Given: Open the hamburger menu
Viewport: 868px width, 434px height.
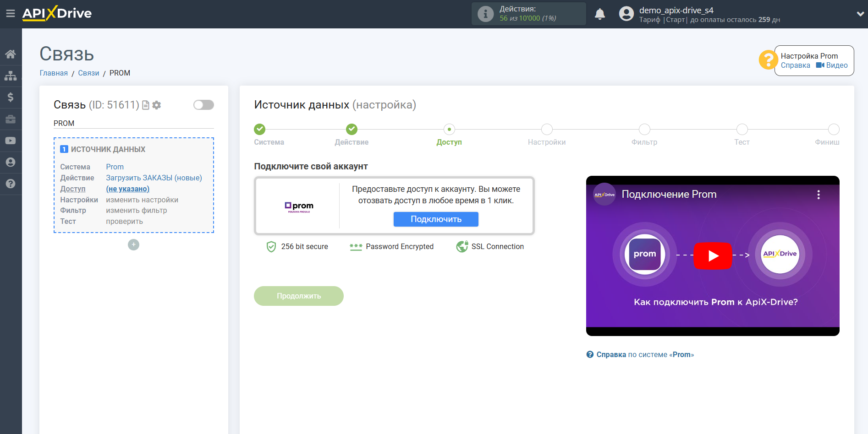Looking at the screenshot, I should (10, 14).
